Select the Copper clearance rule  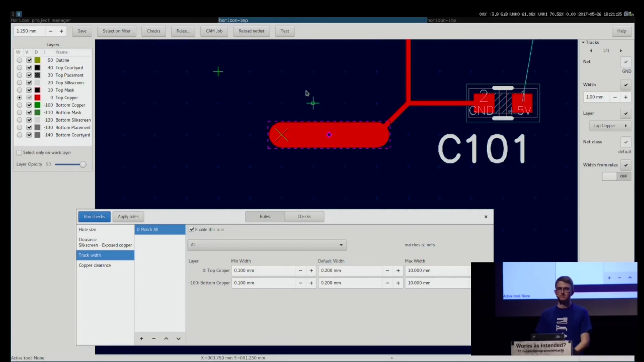105,265
